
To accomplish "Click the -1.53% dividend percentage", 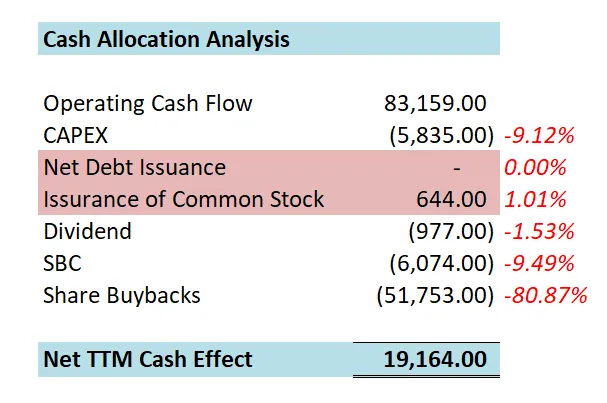I will click(539, 231).
